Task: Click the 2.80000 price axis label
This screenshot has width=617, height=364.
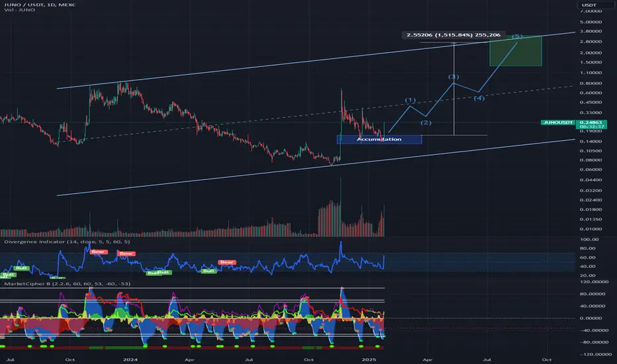Action: point(591,41)
